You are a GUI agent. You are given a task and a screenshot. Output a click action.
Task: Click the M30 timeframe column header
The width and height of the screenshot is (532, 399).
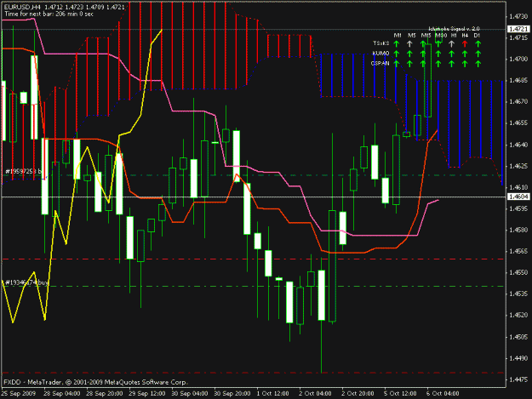tap(441, 35)
